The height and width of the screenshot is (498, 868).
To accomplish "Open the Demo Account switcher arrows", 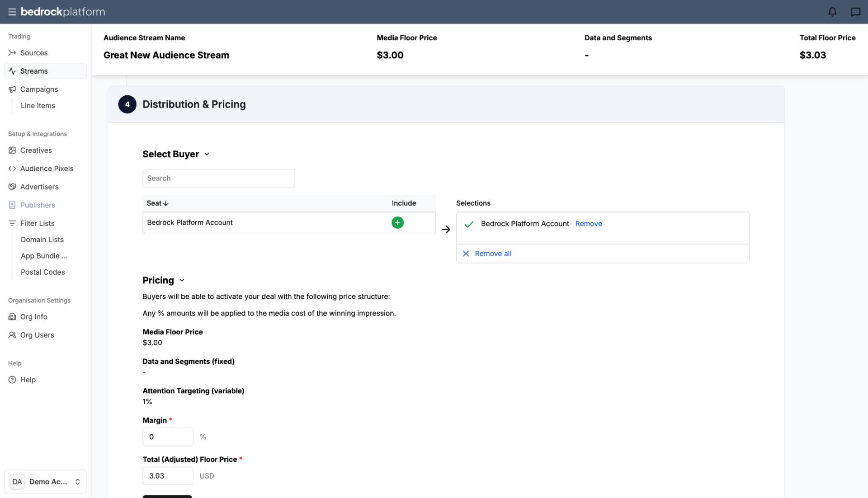I will (78, 482).
